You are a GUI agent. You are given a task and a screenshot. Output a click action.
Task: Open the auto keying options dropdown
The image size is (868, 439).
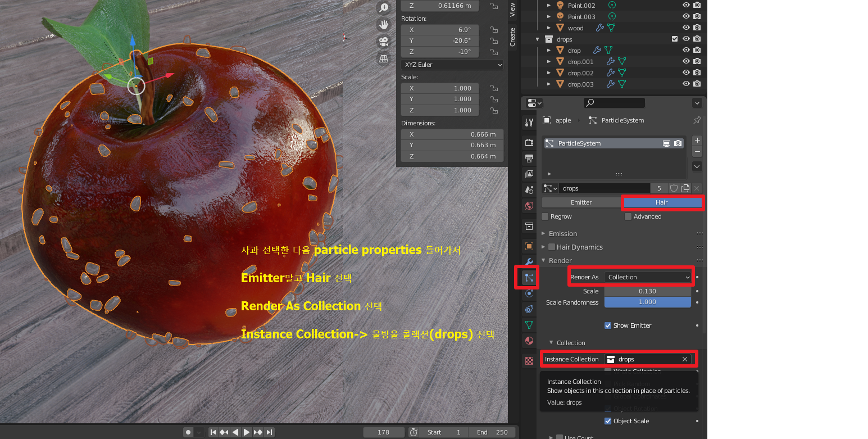(x=199, y=432)
